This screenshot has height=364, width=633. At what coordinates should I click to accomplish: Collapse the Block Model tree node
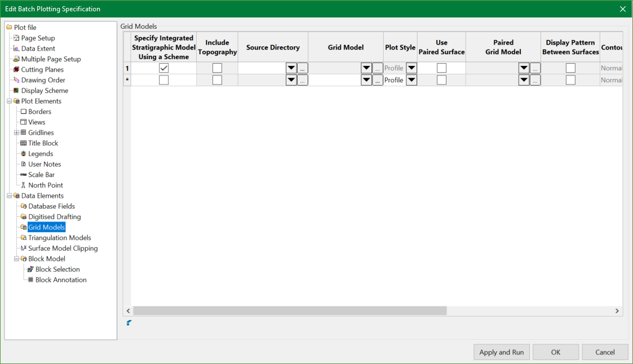click(16, 259)
